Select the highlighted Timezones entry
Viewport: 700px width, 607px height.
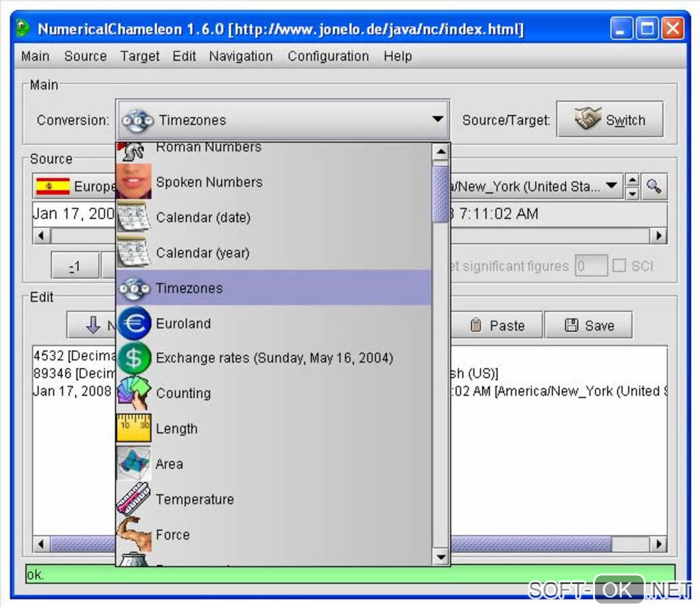click(x=274, y=288)
